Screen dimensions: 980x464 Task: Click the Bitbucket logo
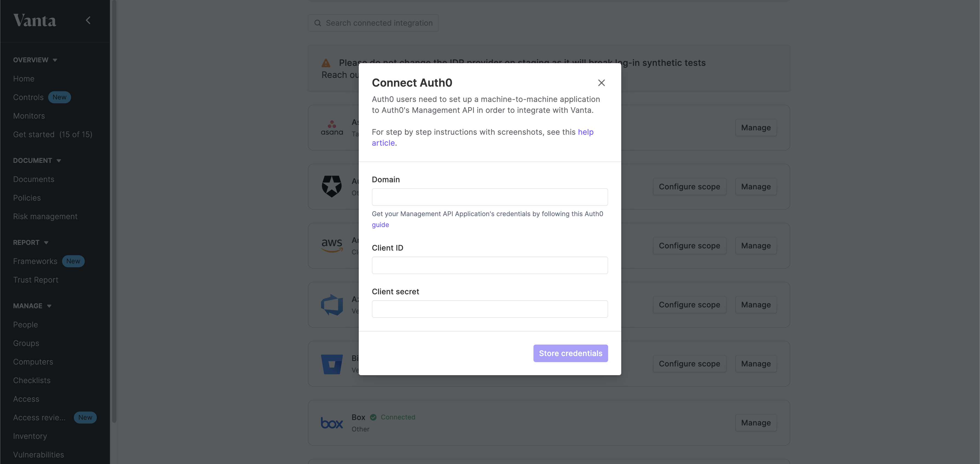click(332, 364)
